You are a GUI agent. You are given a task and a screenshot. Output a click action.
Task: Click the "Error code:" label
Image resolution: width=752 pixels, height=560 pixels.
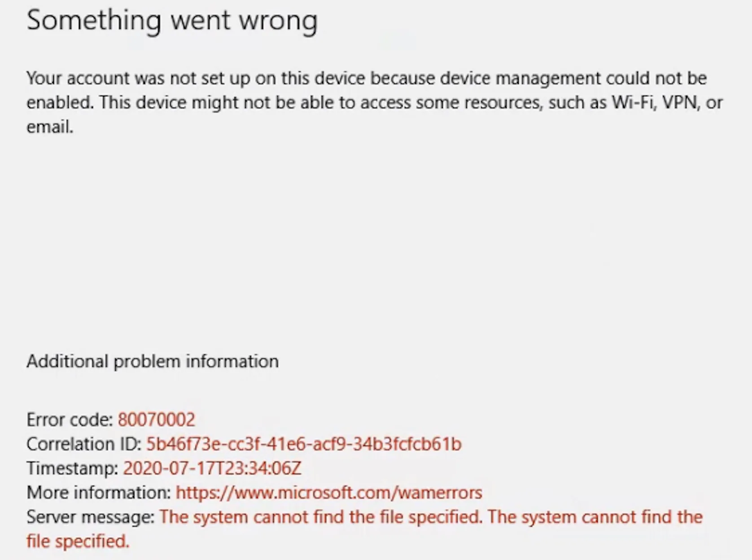point(70,420)
